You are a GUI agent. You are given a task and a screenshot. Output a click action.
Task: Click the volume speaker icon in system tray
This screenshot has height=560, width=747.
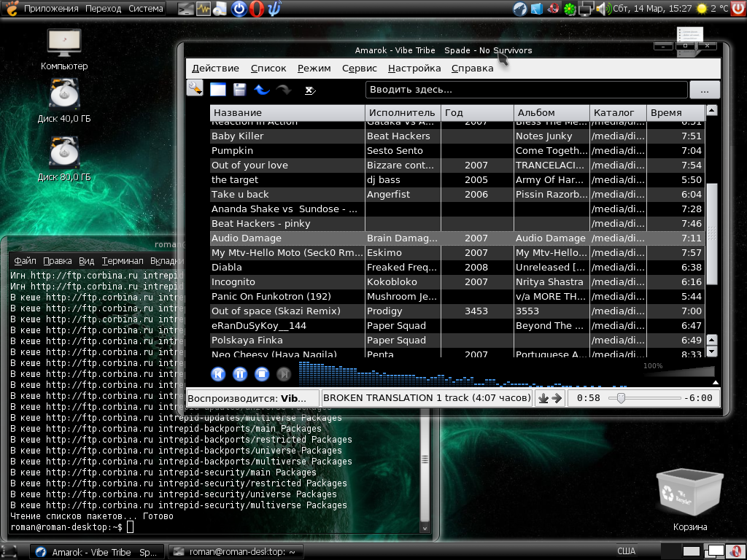click(x=603, y=9)
